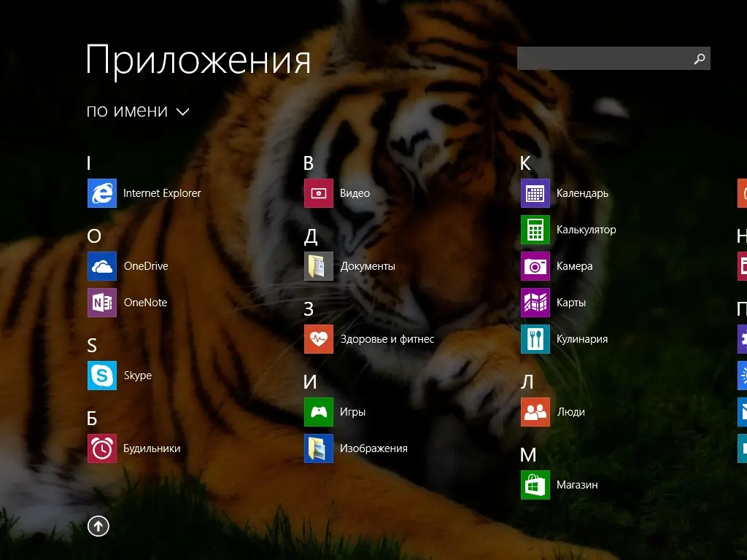Click the 'Skype' text label
The height and width of the screenshot is (560, 747).
pos(138,376)
